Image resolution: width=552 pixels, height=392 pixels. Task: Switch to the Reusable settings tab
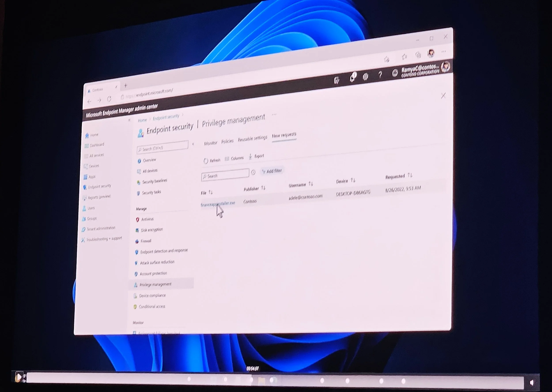[252, 139]
